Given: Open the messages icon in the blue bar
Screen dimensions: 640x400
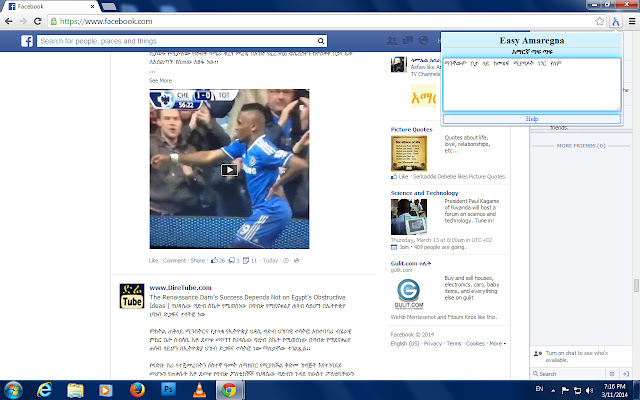Looking at the screenshot, I should [x=407, y=40].
